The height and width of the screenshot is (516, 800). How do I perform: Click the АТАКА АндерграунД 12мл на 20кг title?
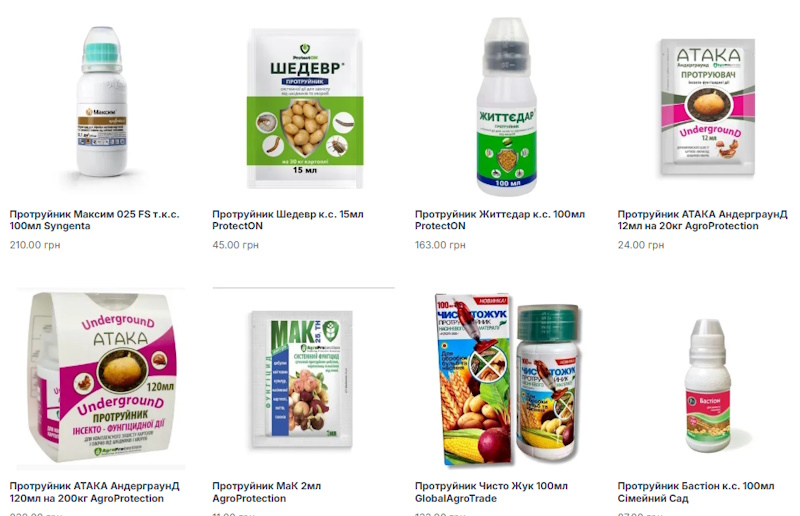coord(703,220)
